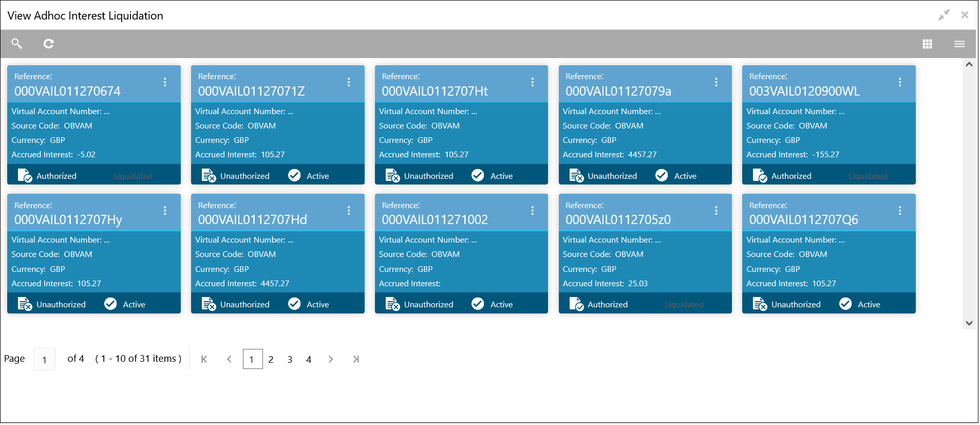Click Unauthorized document icon on 000VAIL01127079a

click(x=577, y=176)
